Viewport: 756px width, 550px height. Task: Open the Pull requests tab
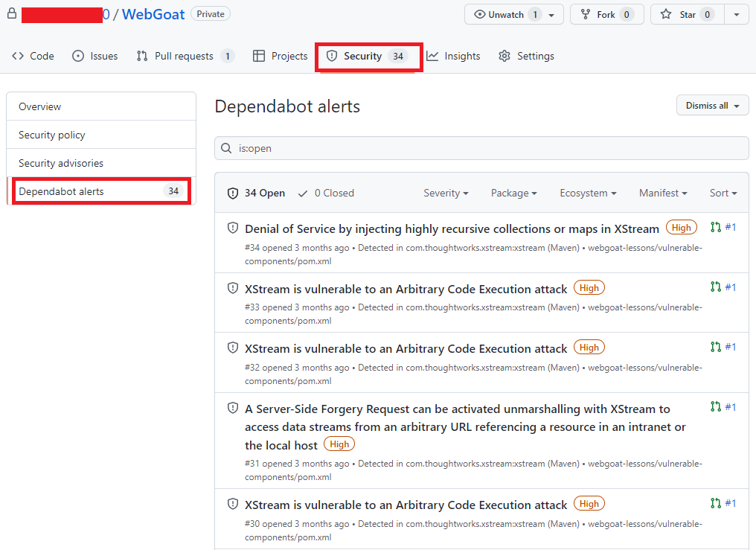tap(185, 56)
